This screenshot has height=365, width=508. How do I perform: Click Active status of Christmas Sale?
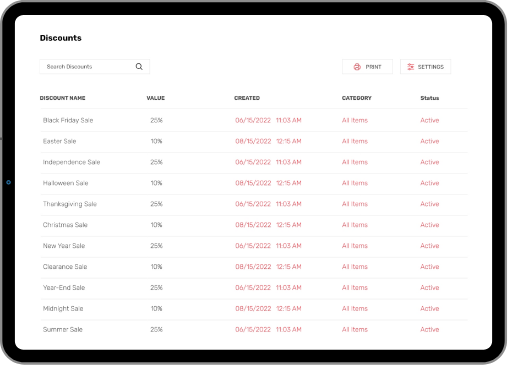pyautogui.click(x=430, y=225)
